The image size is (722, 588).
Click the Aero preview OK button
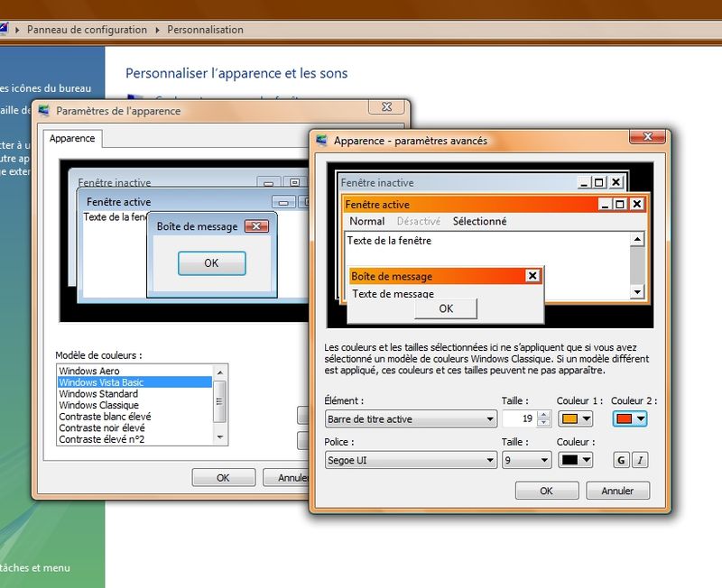coord(212,263)
